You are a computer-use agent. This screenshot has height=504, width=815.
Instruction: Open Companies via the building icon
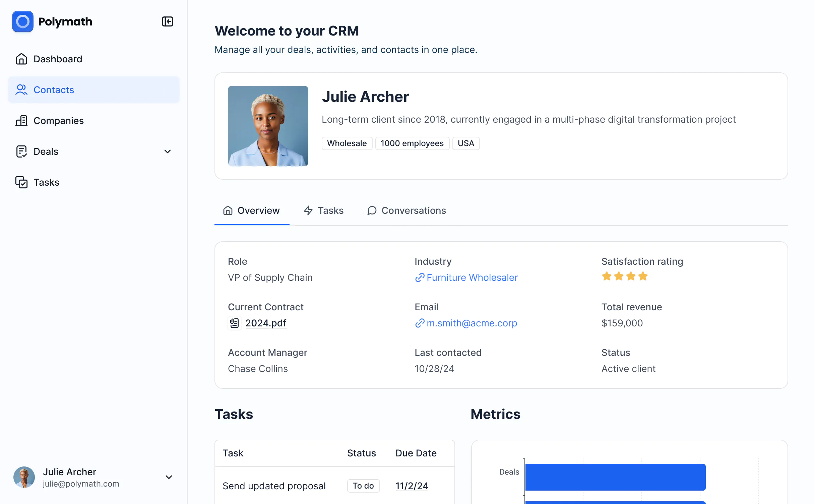21,121
